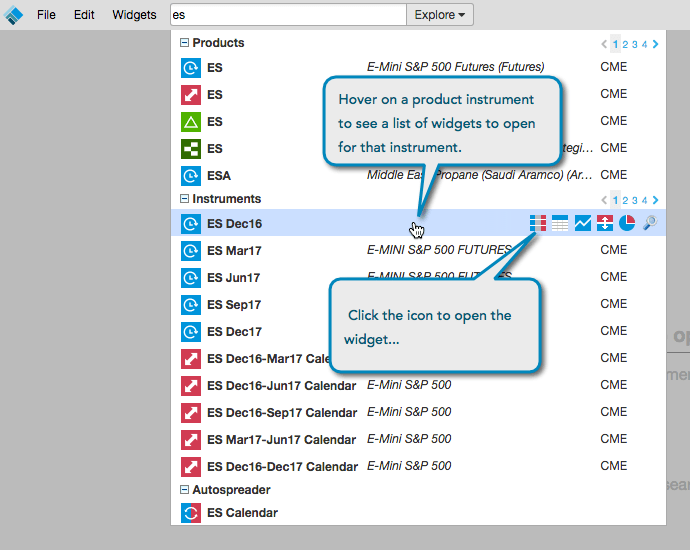
Task: Open Market Grid widget icon for ES Dec16
Action: pos(560,223)
